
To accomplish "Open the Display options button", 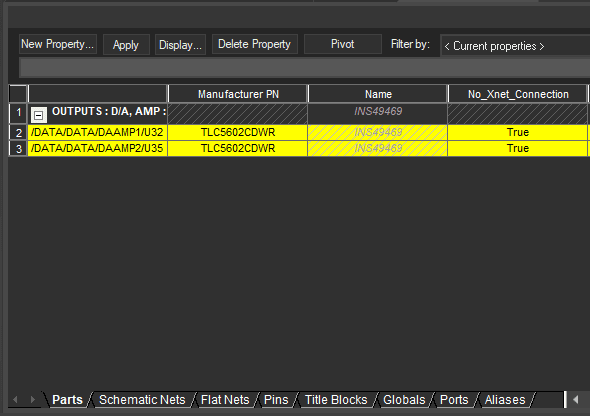I will [x=180, y=45].
